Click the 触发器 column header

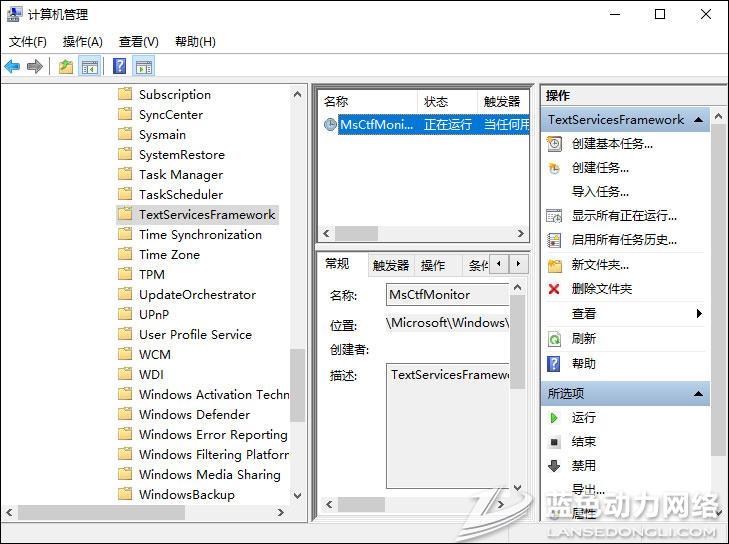point(504,101)
